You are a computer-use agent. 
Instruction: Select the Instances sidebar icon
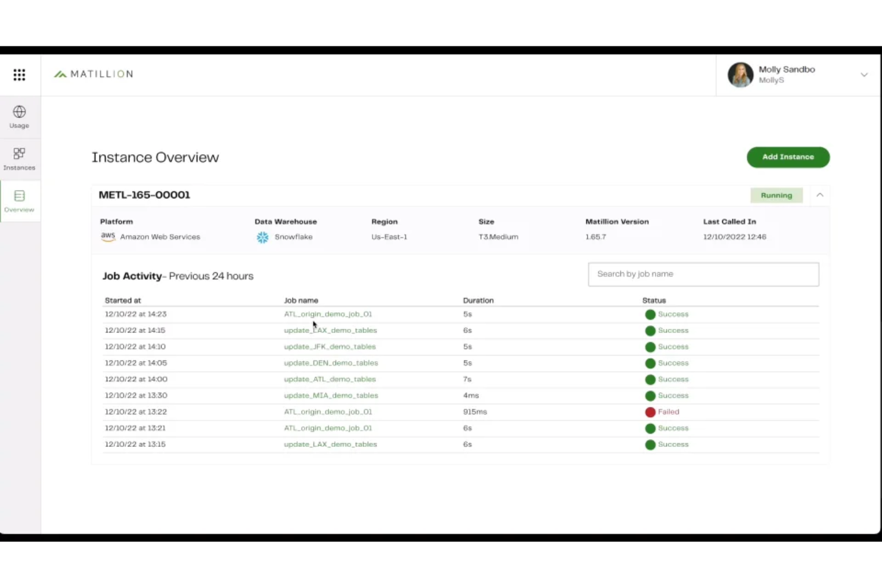tap(19, 154)
